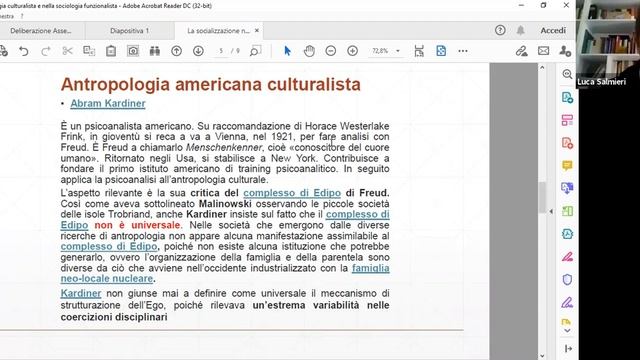This screenshot has width=640, height=360.
Task: Open Export PDF tool in right pane
Action: pyautogui.click(x=567, y=97)
